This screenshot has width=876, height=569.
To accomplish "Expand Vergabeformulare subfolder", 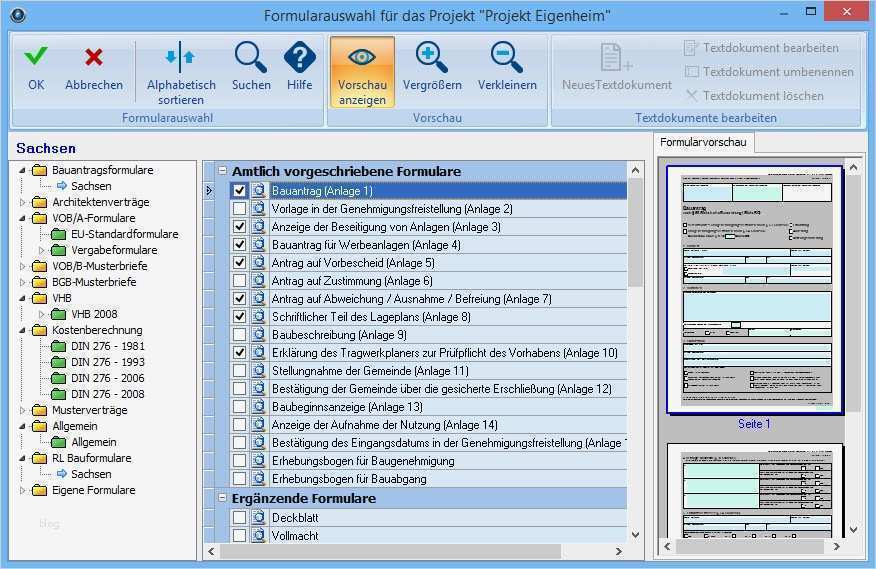I will pos(41,250).
